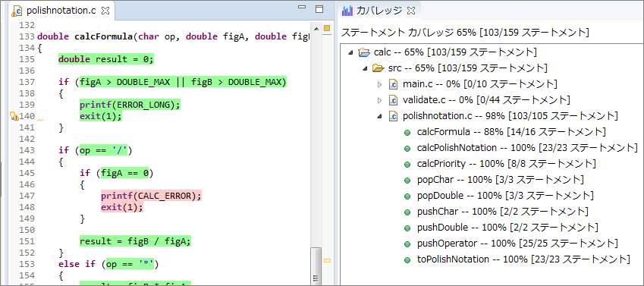644x286 pixels.
Task: Click the validate.c file icon
Action: point(394,100)
